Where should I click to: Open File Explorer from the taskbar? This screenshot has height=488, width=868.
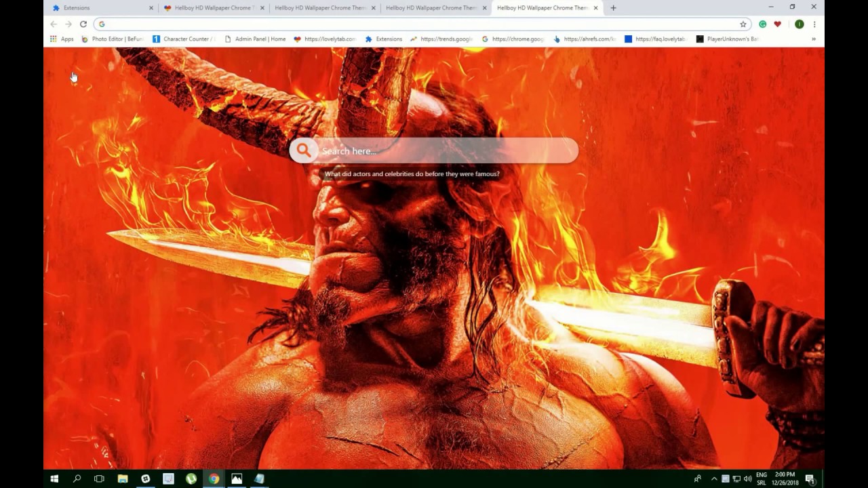[x=123, y=479]
